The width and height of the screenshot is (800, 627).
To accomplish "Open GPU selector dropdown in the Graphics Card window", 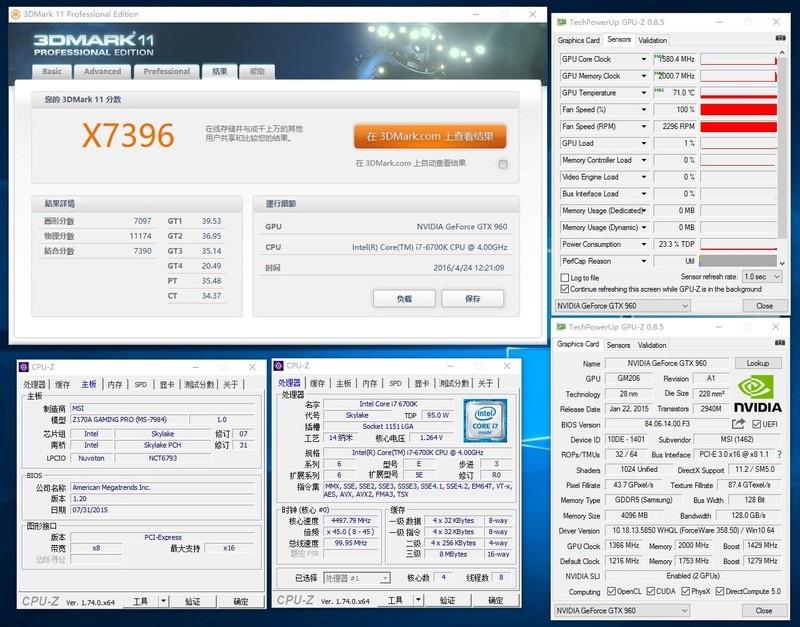I will tap(622, 610).
